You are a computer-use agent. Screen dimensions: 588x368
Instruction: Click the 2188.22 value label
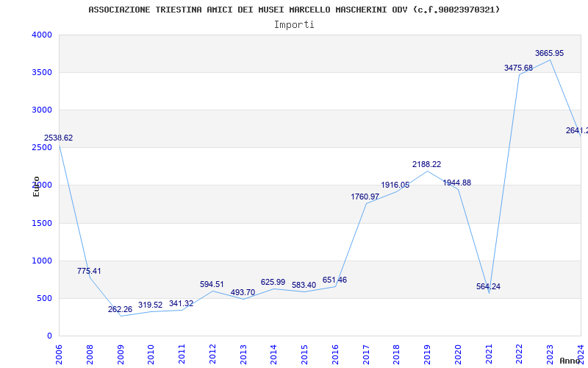426,164
